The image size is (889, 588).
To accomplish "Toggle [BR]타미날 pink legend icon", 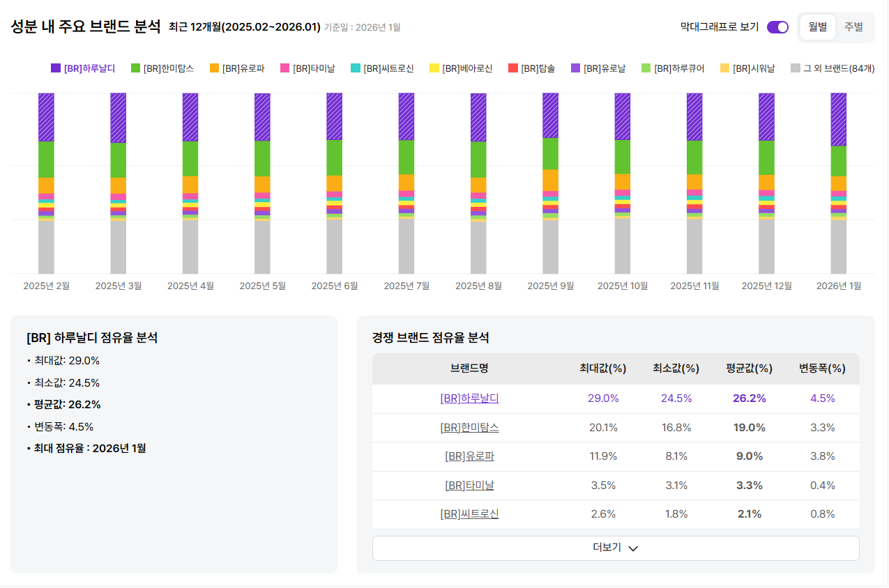I will (x=284, y=68).
